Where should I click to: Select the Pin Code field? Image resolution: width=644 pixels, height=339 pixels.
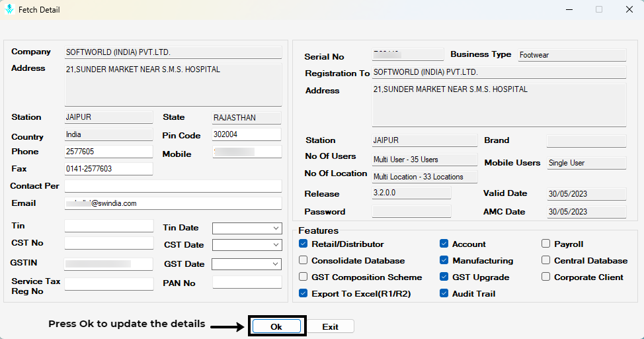tap(247, 135)
